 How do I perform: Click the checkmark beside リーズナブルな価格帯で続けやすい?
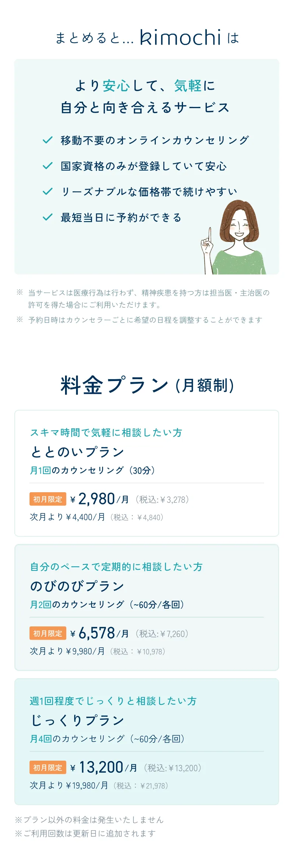pos(48,192)
